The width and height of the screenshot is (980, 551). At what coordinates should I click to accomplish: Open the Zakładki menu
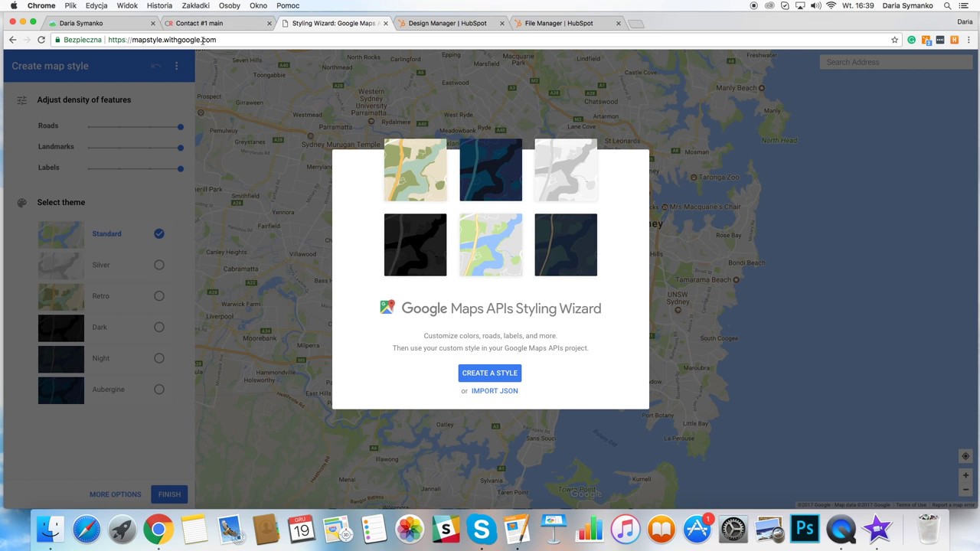click(195, 5)
